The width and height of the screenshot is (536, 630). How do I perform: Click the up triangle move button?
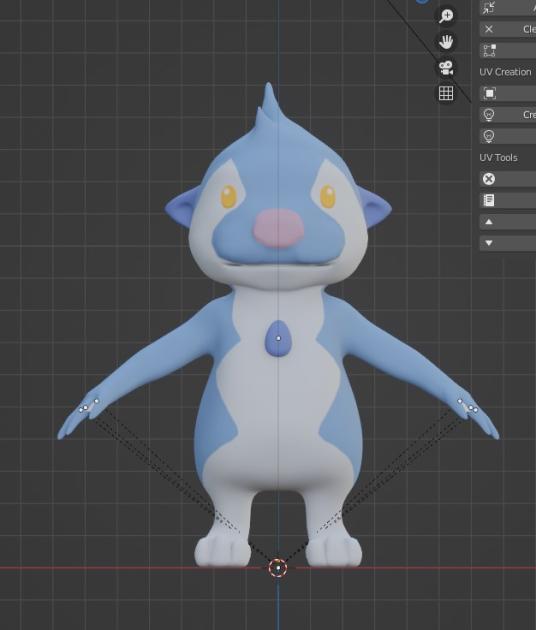click(x=508, y=221)
